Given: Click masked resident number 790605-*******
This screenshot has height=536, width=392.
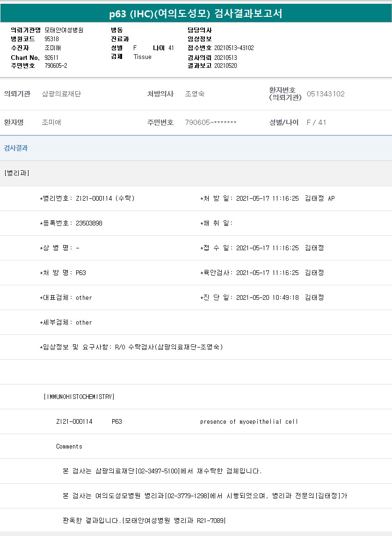Looking at the screenshot, I should (211, 123).
